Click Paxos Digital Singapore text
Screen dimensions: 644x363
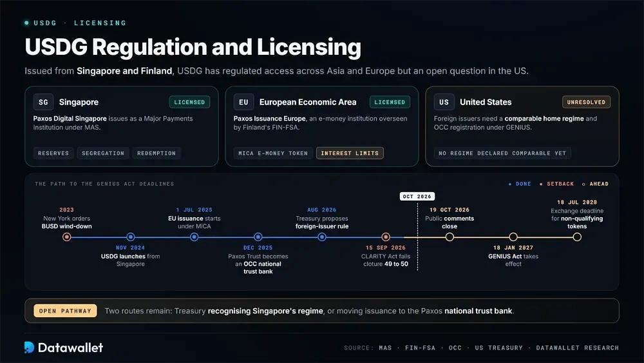tap(70, 119)
